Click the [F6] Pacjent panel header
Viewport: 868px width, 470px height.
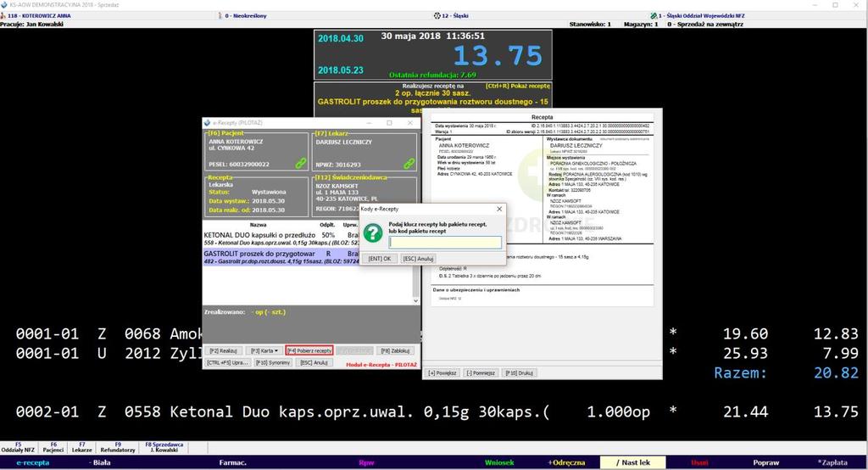[225, 133]
